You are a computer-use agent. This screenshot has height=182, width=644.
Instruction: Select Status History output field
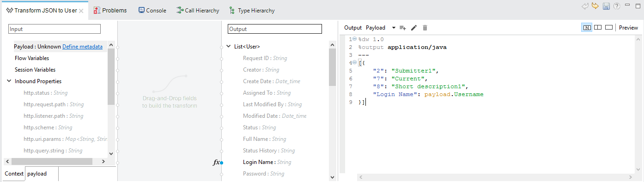click(x=269, y=151)
